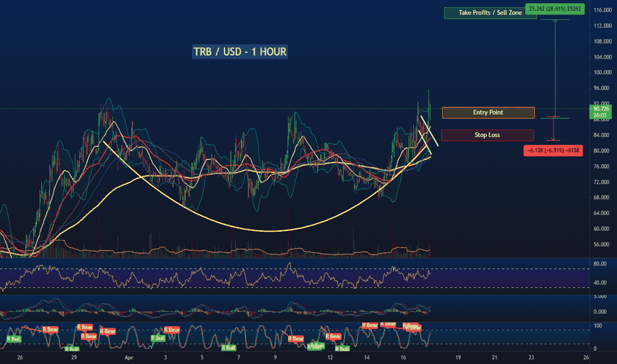Click the 72.000 price axis label
The width and height of the screenshot is (617, 364).
602,182
